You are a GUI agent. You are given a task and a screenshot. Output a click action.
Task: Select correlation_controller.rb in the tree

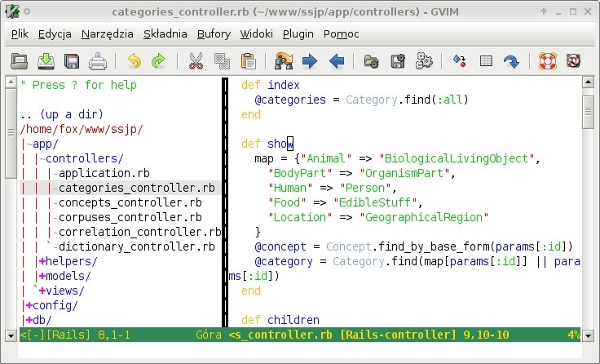[x=140, y=232]
